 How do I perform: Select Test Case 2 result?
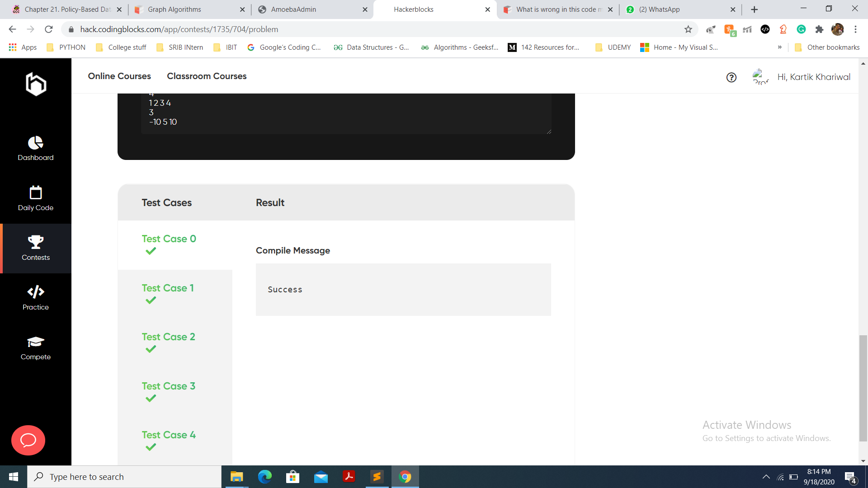(x=169, y=342)
